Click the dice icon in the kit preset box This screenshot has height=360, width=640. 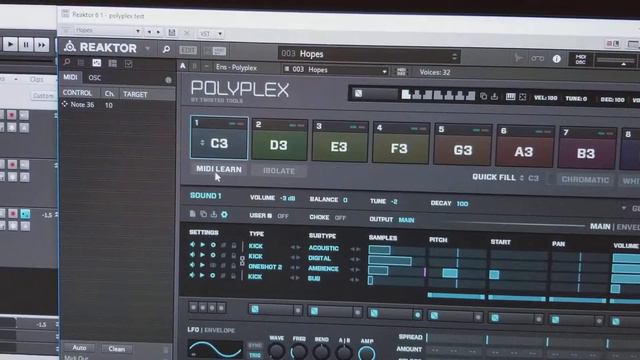tap(358, 93)
